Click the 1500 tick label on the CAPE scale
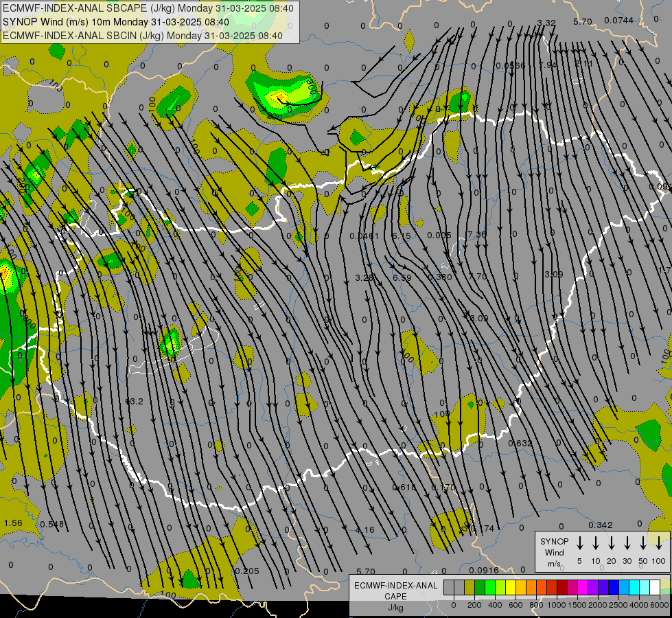This screenshot has width=672, height=618. (x=577, y=605)
